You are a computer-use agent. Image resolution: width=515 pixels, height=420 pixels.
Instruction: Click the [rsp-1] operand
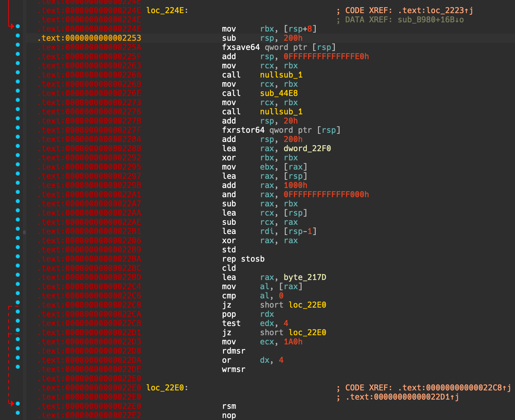pyautogui.click(x=300, y=231)
